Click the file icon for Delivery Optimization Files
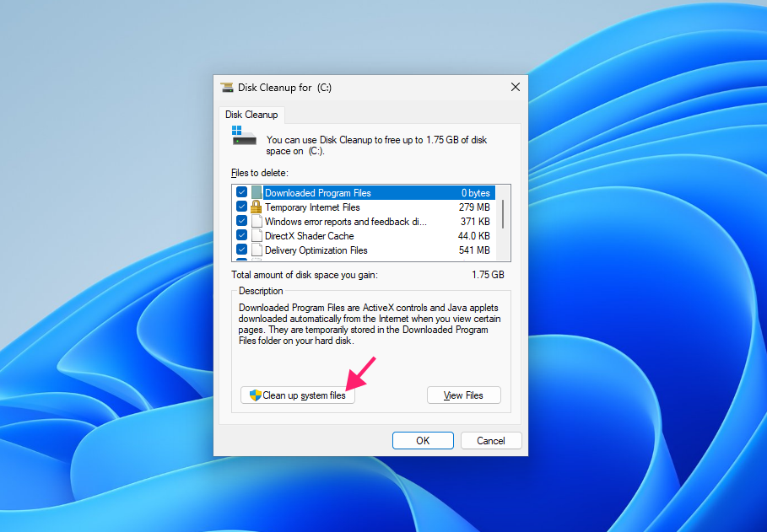 257,250
